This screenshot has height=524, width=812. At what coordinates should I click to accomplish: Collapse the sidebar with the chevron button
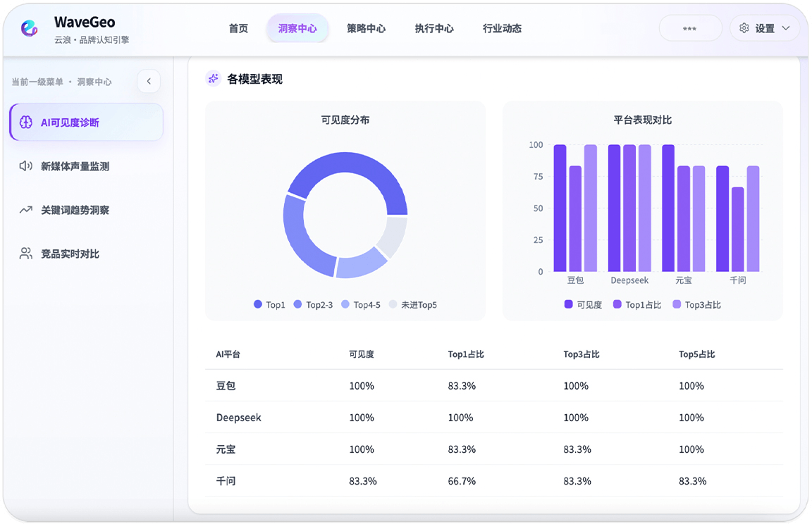tap(149, 82)
